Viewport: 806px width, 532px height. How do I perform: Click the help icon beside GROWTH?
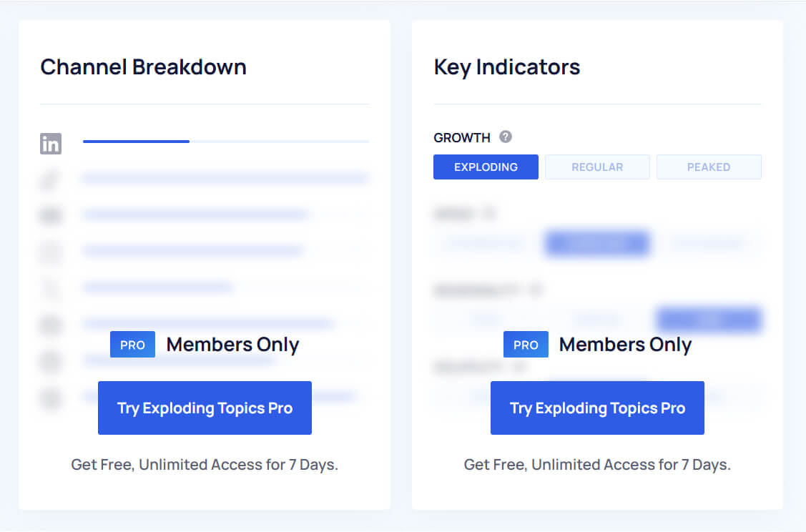506,137
